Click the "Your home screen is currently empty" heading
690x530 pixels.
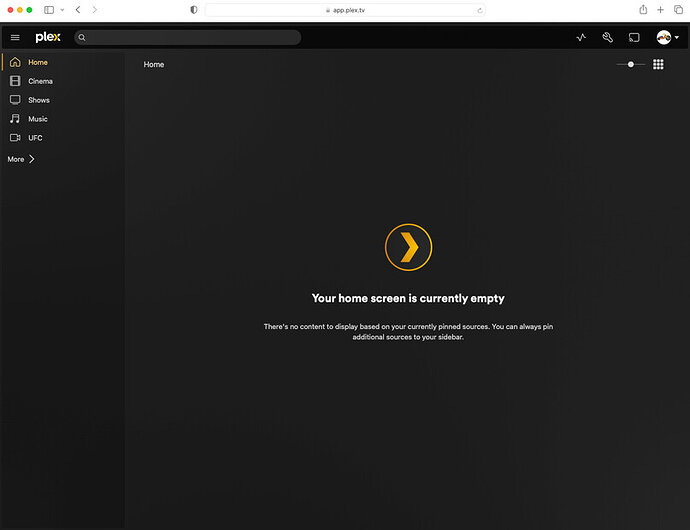[408, 298]
